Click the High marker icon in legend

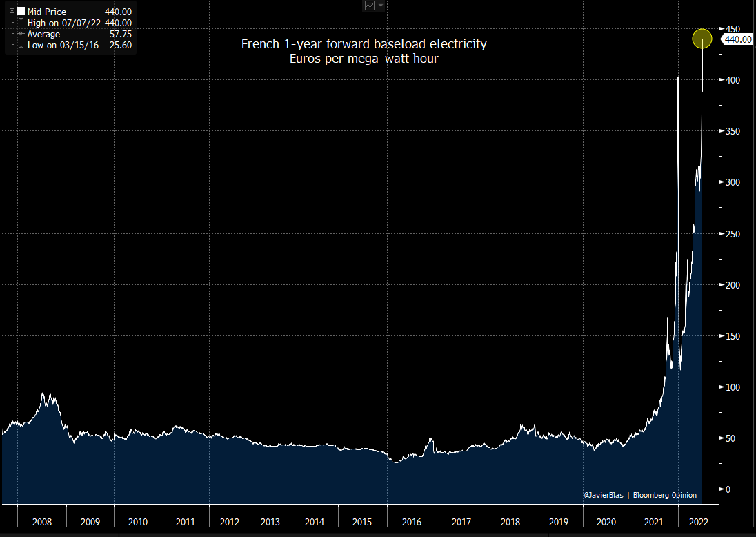20,23
